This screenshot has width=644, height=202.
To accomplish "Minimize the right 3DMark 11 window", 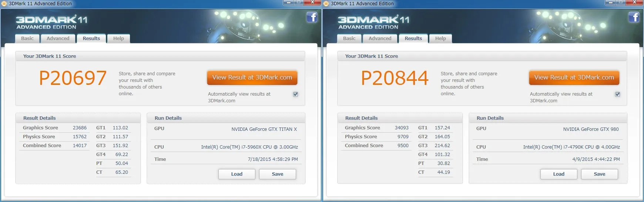I will (611, 2).
